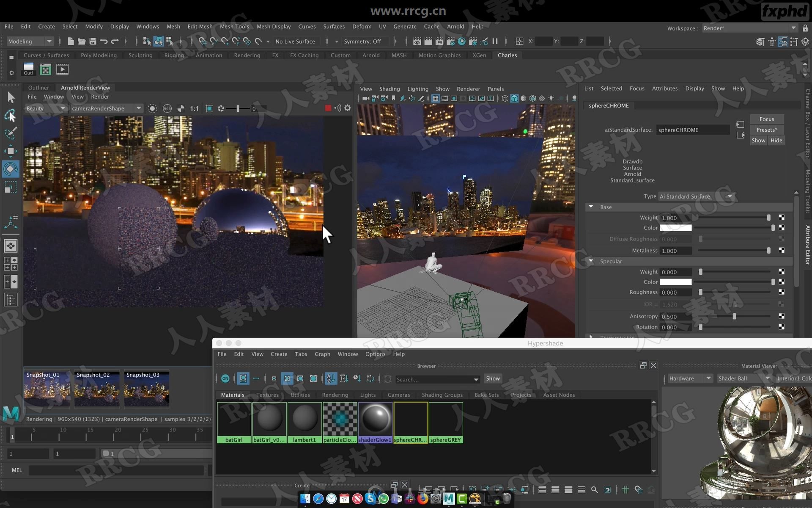
Task: Click the Arnold menu in menu bar
Action: tap(455, 26)
